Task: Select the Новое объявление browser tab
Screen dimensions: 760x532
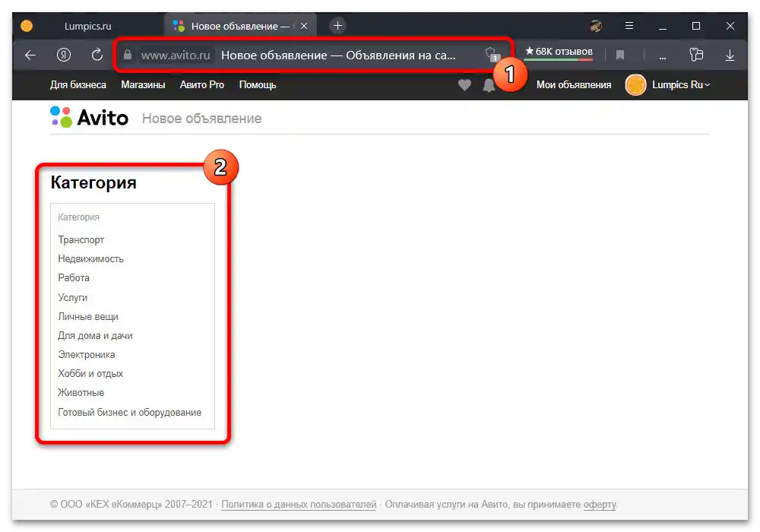Action: click(240, 26)
